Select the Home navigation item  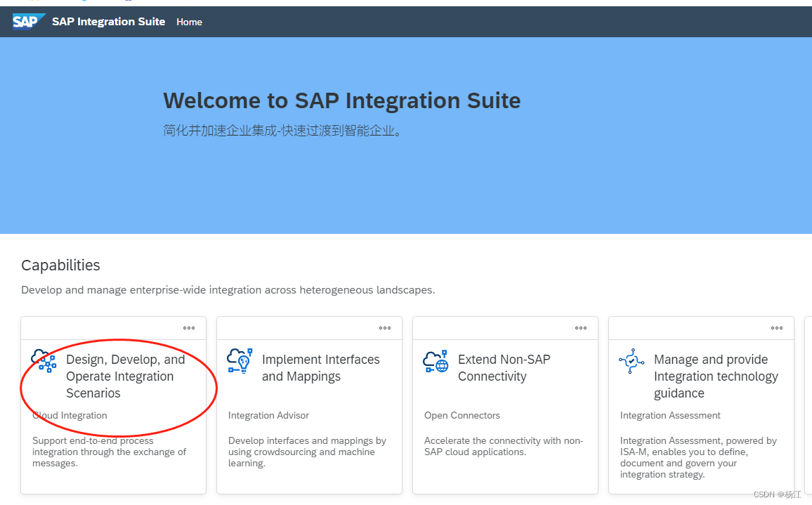pos(189,22)
